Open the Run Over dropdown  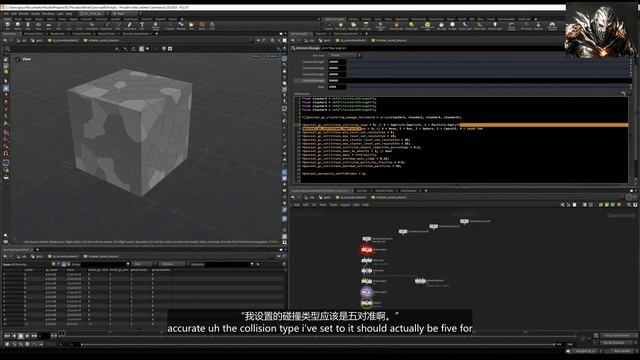tap(345, 55)
